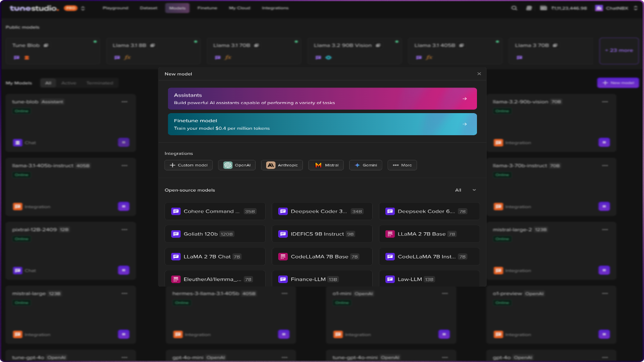This screenshot has width=644, height=362.
Task: Click the chat icon on Deepseek Coder 34B card
Action: 283,212
